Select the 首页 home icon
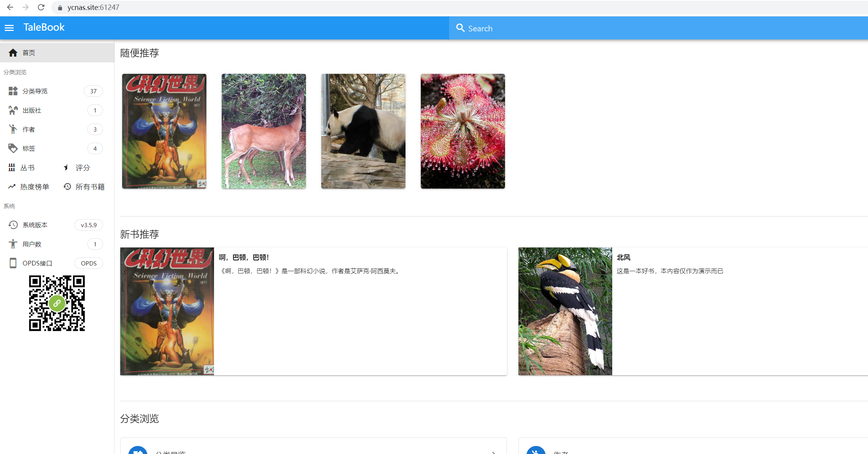This screenshot has height=454, width=868. pos(13,53)
